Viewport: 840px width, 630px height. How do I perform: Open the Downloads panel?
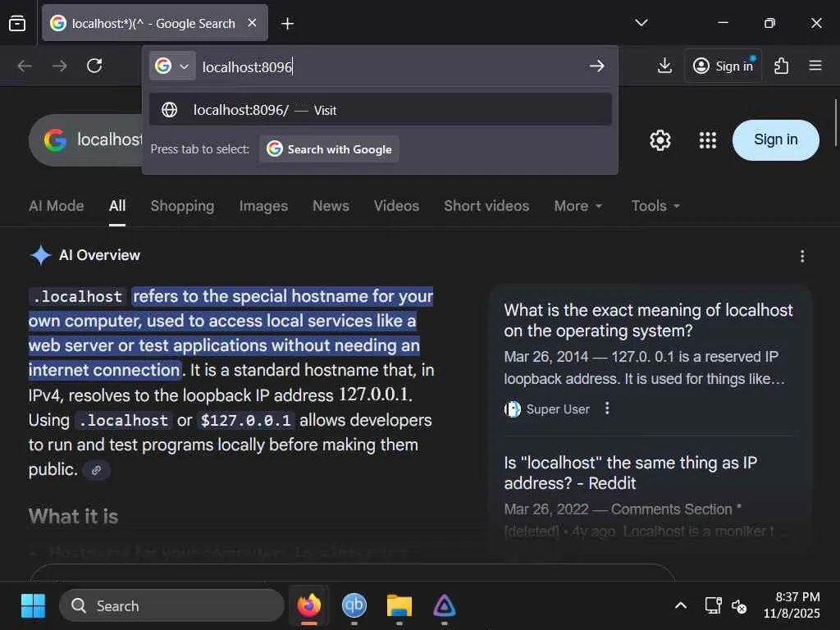coord(664,66)
